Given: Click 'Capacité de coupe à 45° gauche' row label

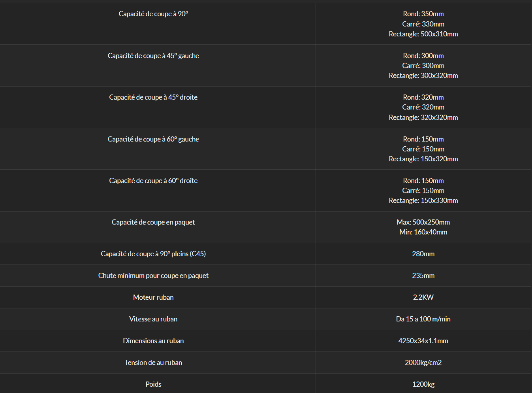Looking at the screenshot, I should point(153,56).
